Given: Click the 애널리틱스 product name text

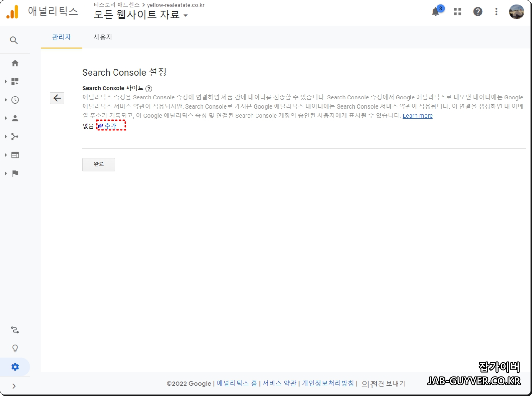Looking at the screenshot, I should tap(53, 11).
